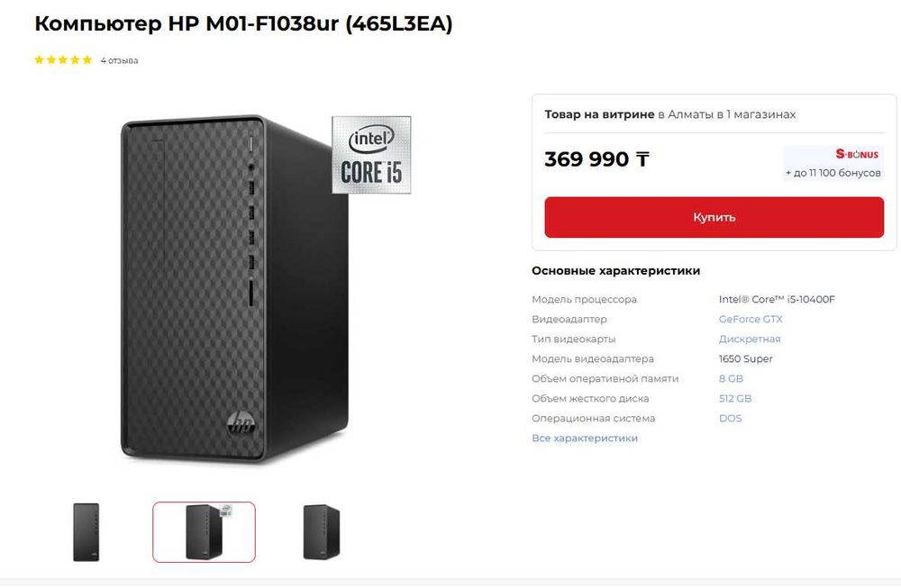Click the HP logo on the computer
Screen dimensions: 901x588
[x=241, y=425]
